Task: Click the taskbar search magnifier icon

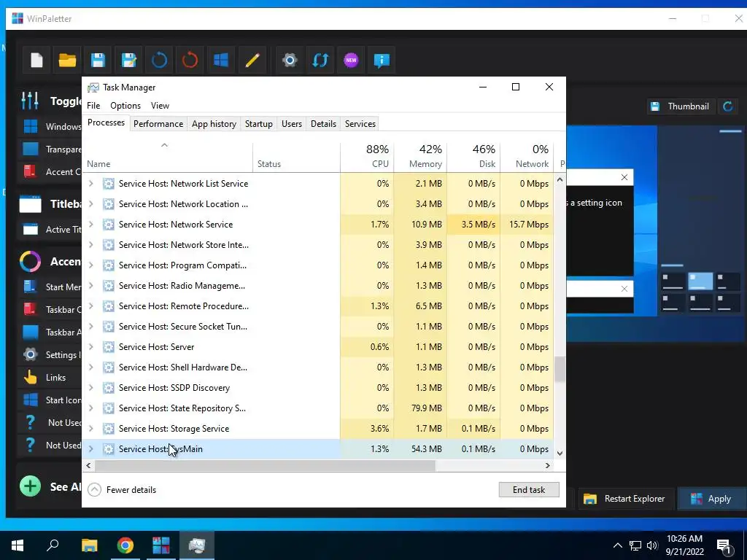Action: 53,545
